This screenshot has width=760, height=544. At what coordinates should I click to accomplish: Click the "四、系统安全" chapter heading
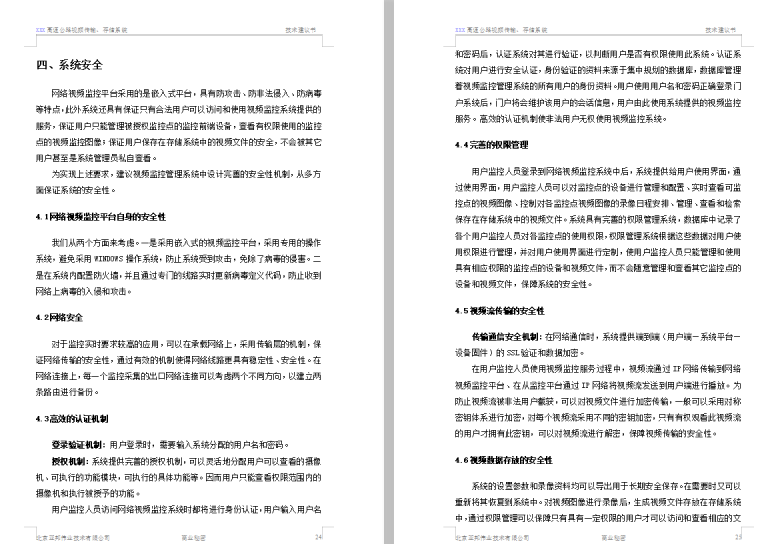tap(69, 66)
